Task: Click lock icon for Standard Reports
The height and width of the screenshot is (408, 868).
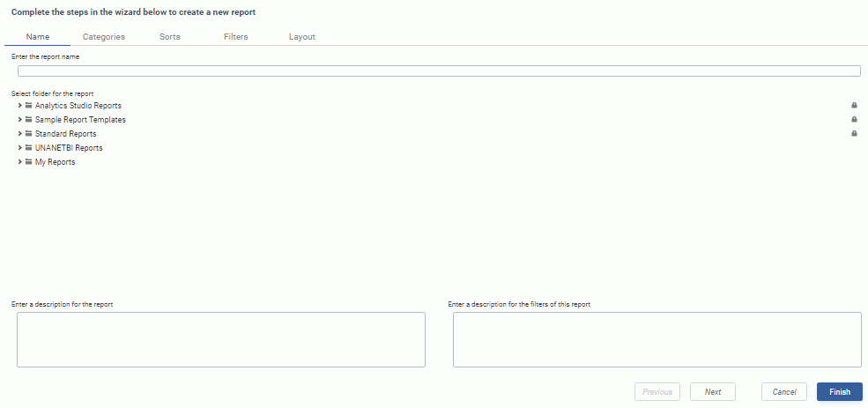Action: click(854, 133)
